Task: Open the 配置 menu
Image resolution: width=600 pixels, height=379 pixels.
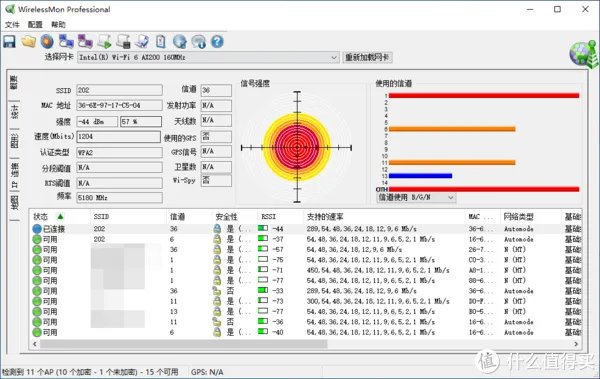Action: coord(35,25)
